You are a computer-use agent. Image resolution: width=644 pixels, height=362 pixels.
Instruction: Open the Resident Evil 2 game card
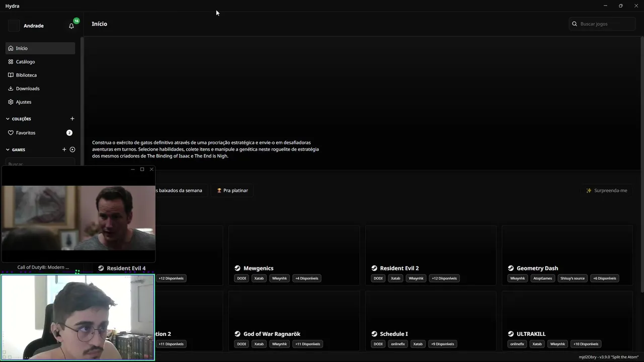pyautogui.click(x=431, y=255)
